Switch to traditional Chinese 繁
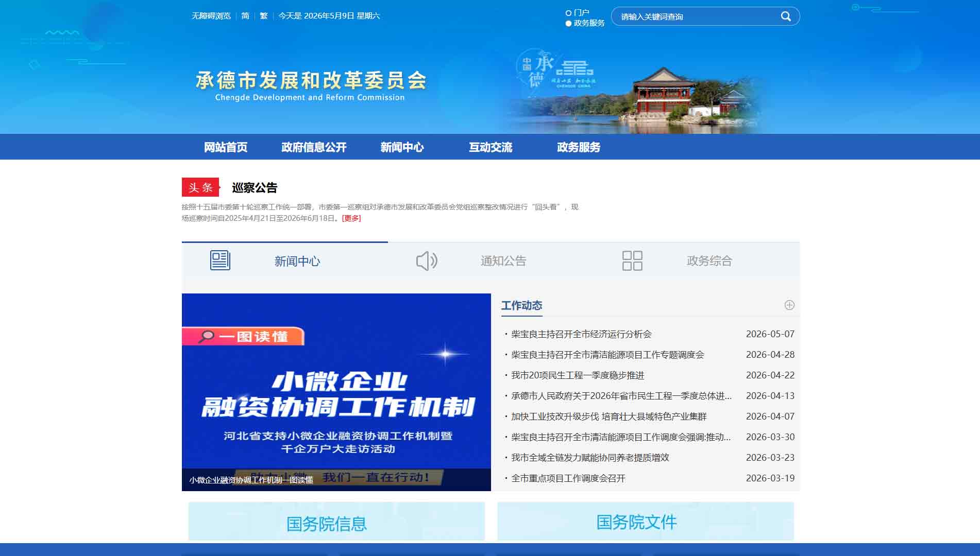 click(x=264, y=16)
